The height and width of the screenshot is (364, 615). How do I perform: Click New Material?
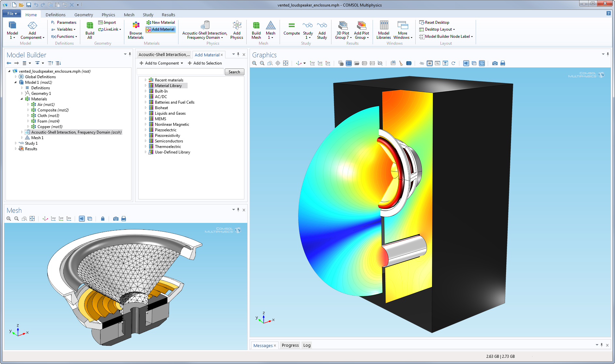coord(161,22)
